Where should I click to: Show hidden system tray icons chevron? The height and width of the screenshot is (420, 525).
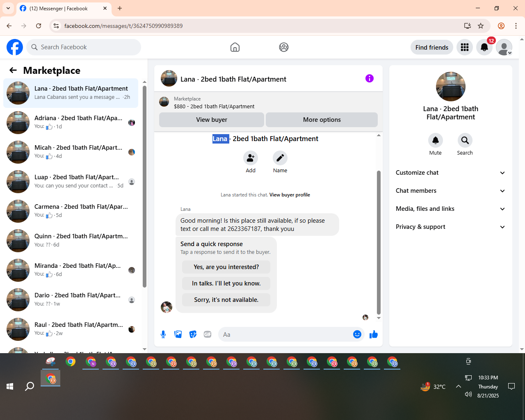tap(459, 386)
